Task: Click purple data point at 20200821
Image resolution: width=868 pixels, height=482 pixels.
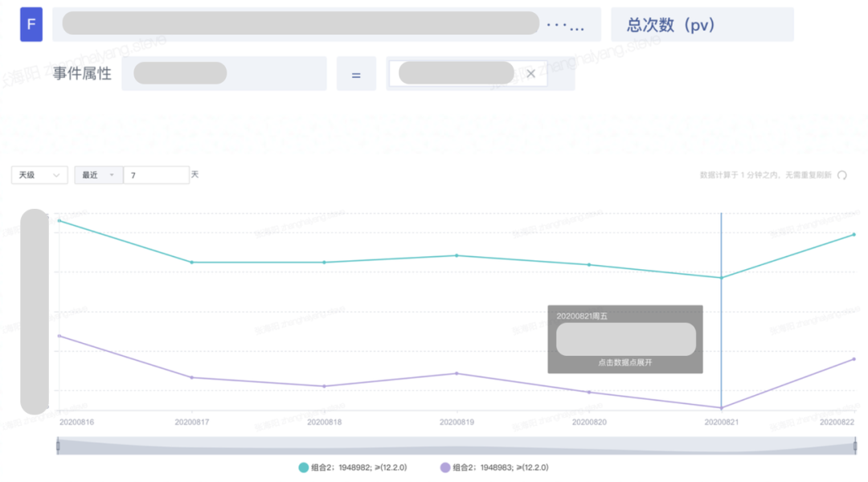Action: pos(721,408)
